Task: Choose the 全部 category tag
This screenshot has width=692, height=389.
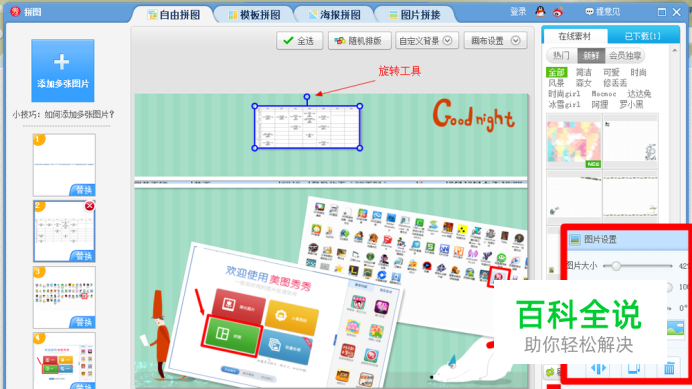Action: pyautogui.click(x=557, y=72)
